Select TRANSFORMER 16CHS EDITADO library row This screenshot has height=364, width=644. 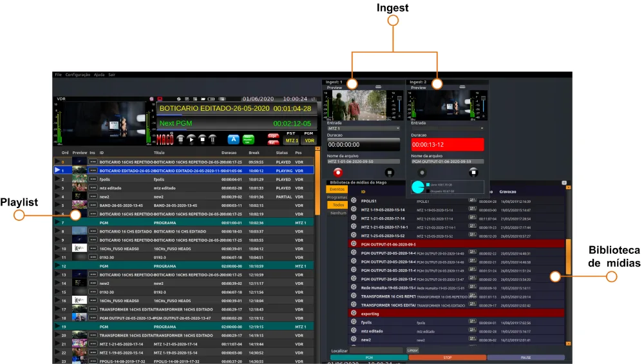457,305
